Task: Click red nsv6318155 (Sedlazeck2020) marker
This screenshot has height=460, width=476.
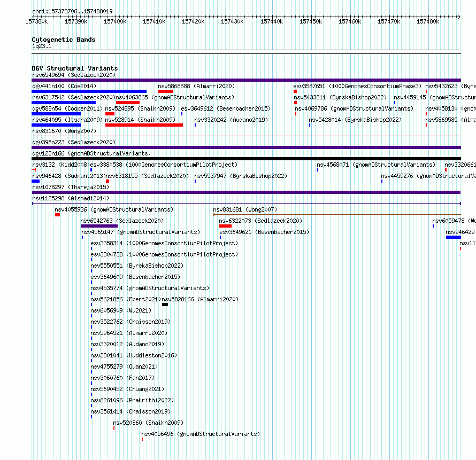Action: (x=108, y=181)
